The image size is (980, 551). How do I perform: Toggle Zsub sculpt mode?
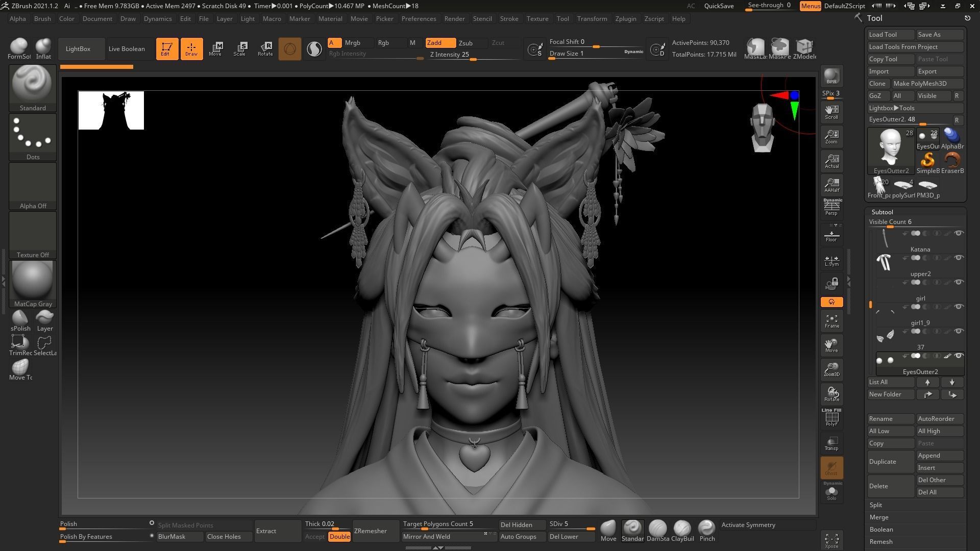[x=472, y=43]
